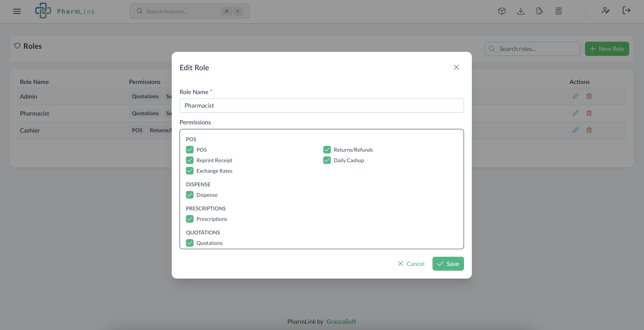644x330 pixels.
Task: Delete the Cashier role using the trash icon
Action: pyautogui.click(x=589, y=130)
